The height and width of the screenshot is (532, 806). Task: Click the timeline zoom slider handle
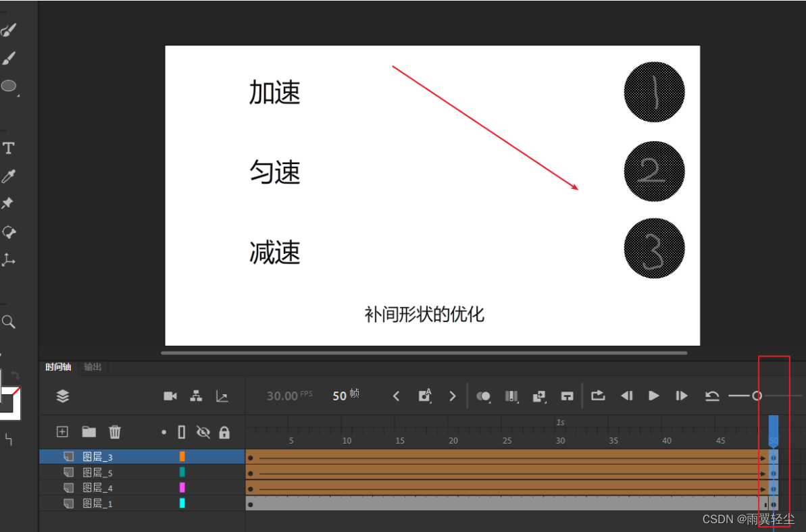pyautogui.click(x=757, y=396)
